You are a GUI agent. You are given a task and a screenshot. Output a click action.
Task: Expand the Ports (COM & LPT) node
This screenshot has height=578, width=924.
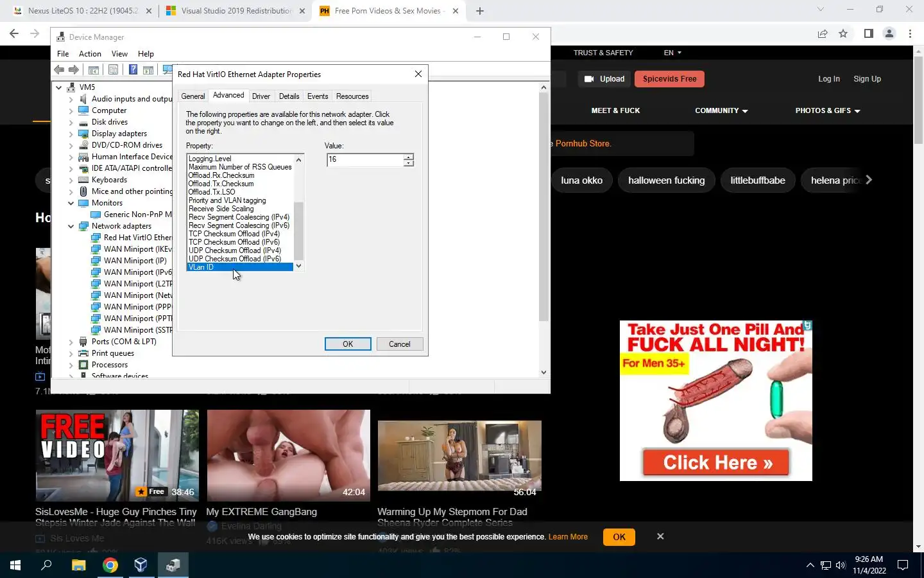(71, 342)
